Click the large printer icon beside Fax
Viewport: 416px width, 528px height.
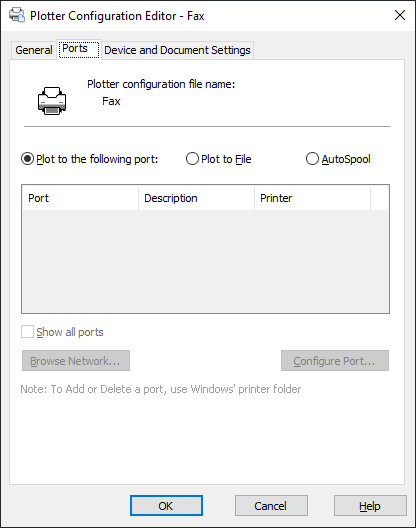tap(52, 101)
